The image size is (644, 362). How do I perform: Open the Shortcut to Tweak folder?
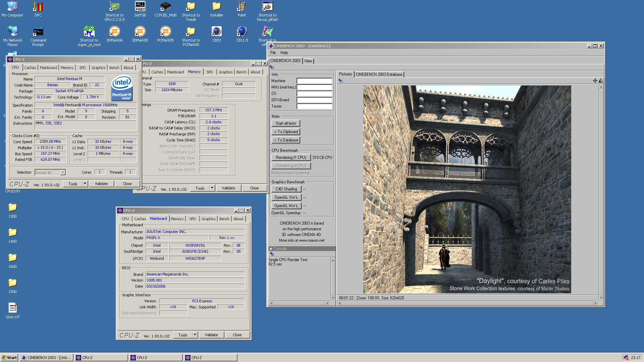click(x=191, y=11)
